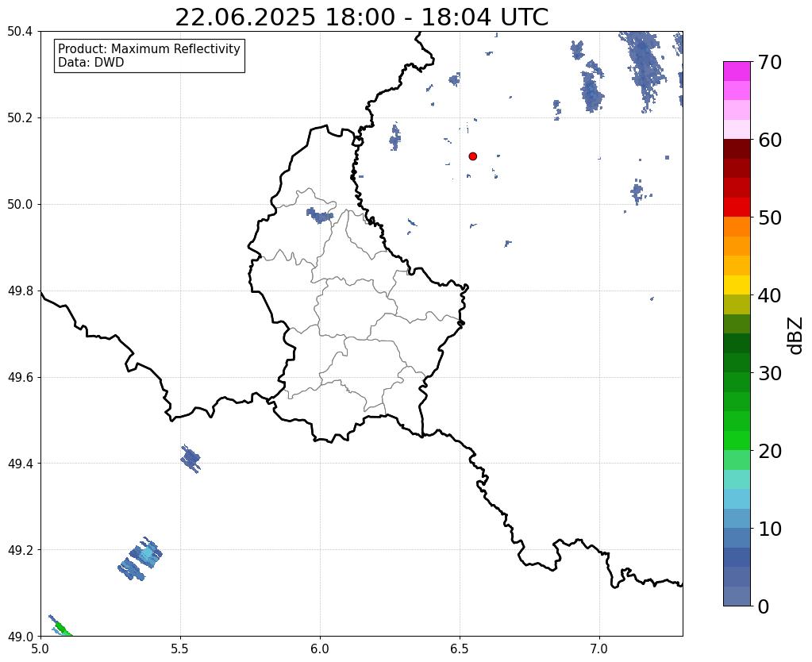Click the longitude axis label 5.5
The image size is (812, 662).
[x=180, y=649]
